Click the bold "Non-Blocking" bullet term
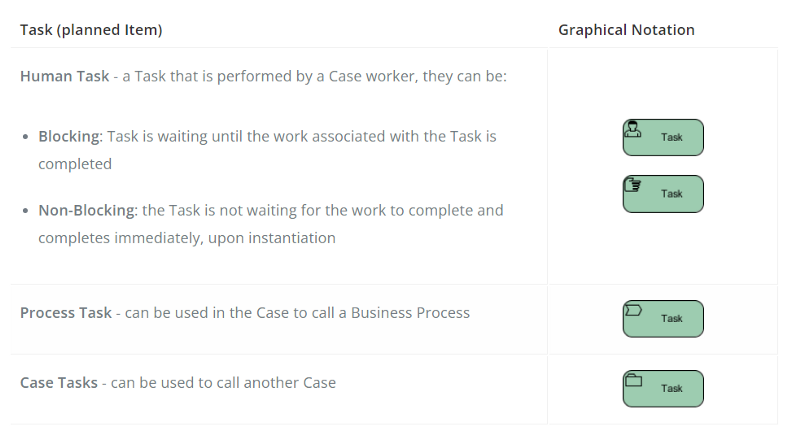 click(x=86, y=210)
